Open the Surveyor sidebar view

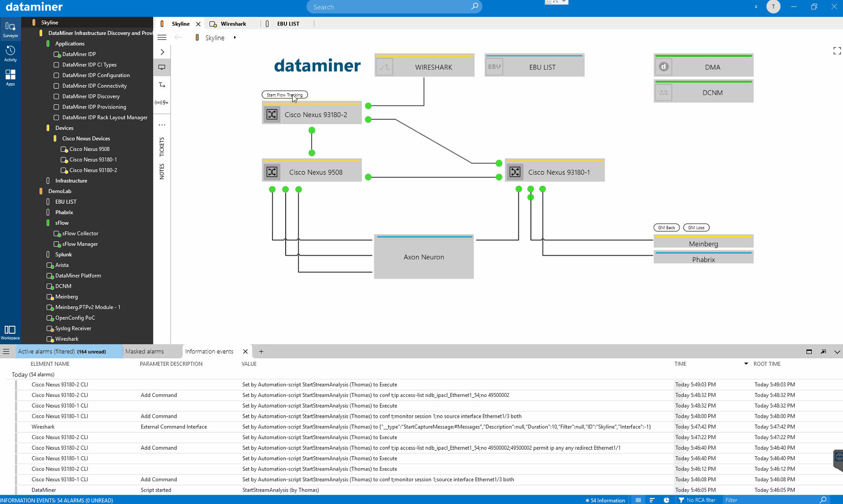point(10,29)
